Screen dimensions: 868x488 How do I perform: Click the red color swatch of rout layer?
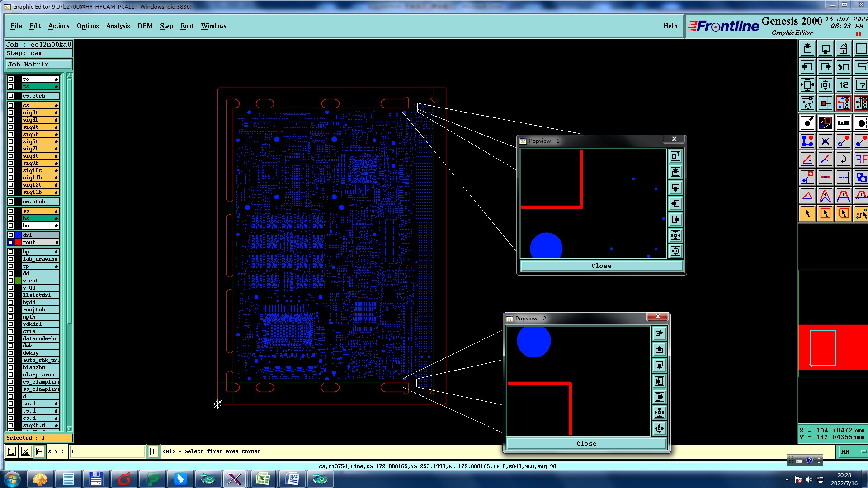pyautogui.click(x=18, y=242)
